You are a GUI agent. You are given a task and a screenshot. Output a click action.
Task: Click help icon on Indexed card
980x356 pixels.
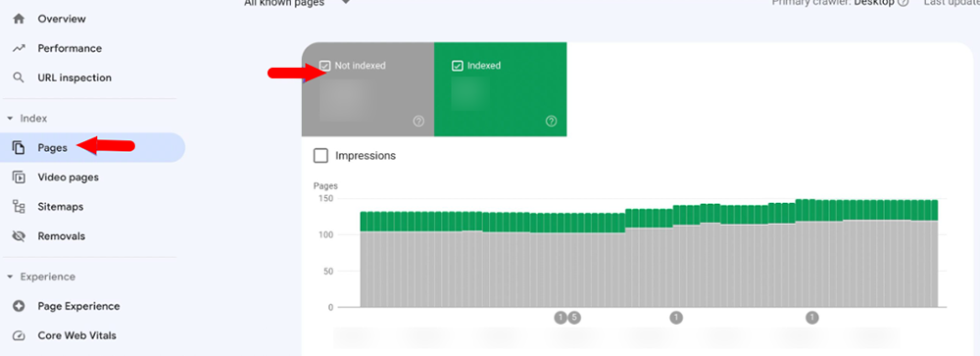click(x=551, y=122)
